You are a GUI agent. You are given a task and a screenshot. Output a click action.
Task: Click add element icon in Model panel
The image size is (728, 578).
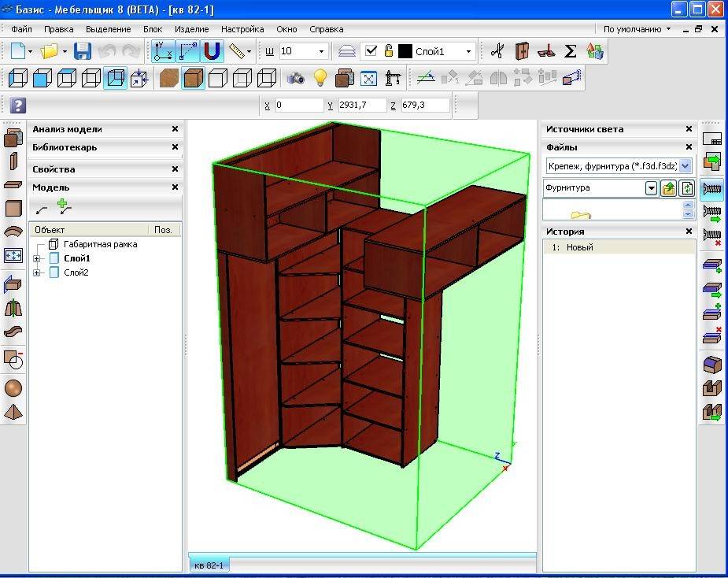coord(64,207)
